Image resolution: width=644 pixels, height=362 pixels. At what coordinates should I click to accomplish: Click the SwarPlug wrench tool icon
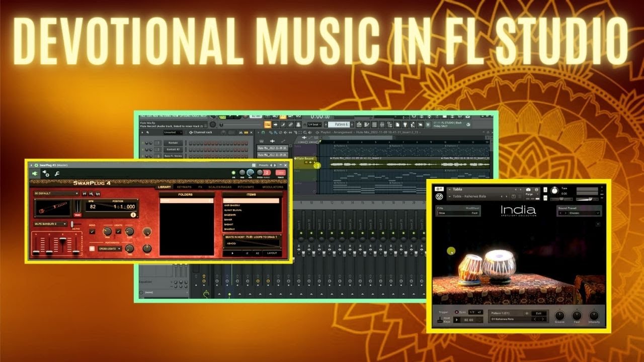[57, 173]
